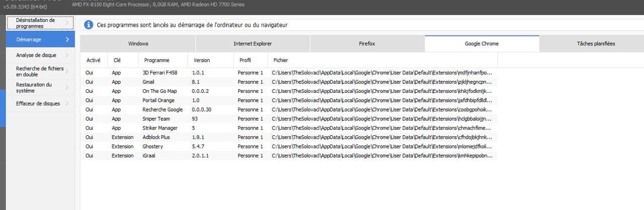Screen dimensions: 644x210
Task: Open the Démarrage section in the sidebar
Action: [40, 39]
